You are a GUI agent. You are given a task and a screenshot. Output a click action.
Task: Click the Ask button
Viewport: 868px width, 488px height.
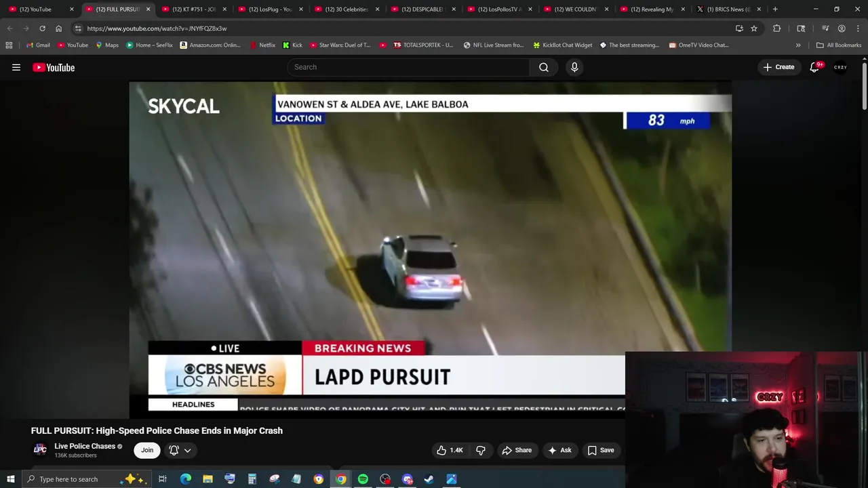coord(560,450)
